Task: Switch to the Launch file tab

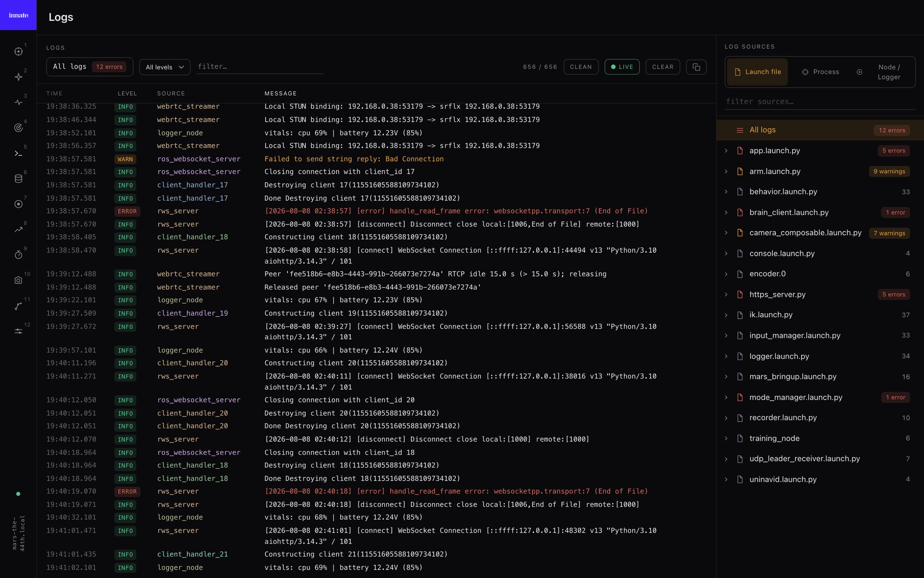Action: 757,72
